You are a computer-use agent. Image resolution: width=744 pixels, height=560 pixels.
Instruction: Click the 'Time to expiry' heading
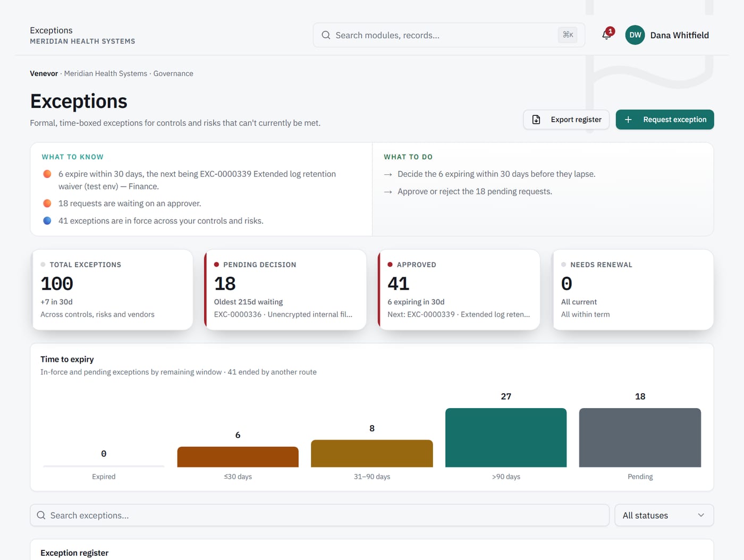[67, 359]
